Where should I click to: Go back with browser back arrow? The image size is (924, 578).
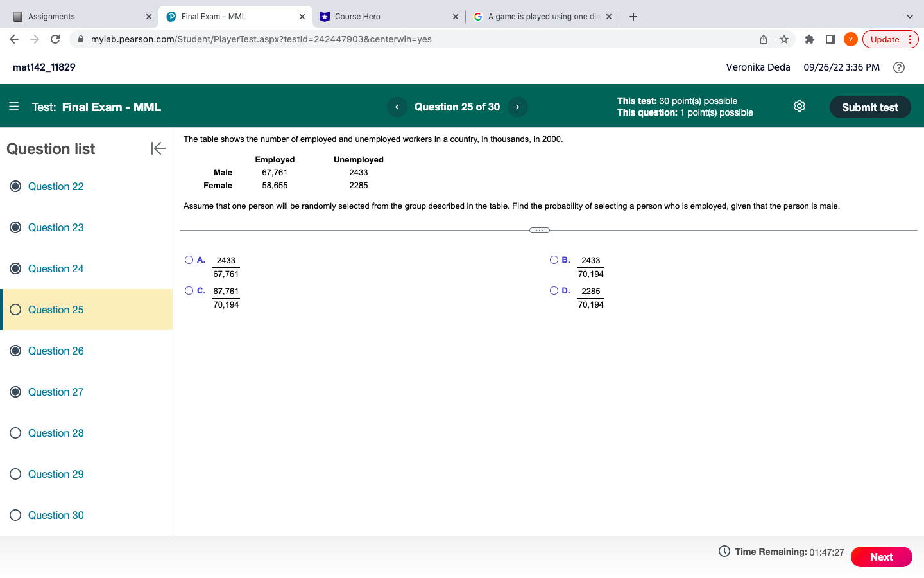pyautogui.click(x=14, y=39)
